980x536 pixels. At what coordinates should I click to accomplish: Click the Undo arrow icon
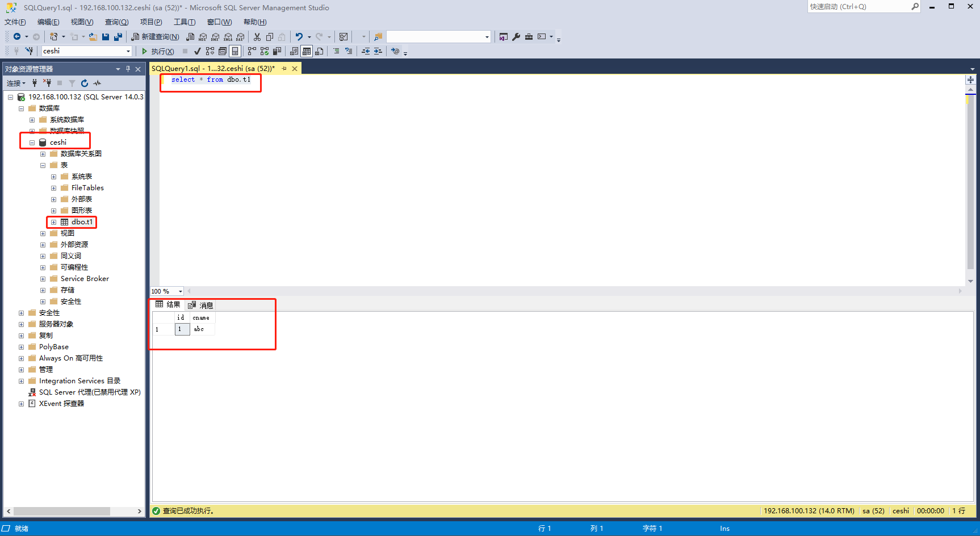click(299, 36)
